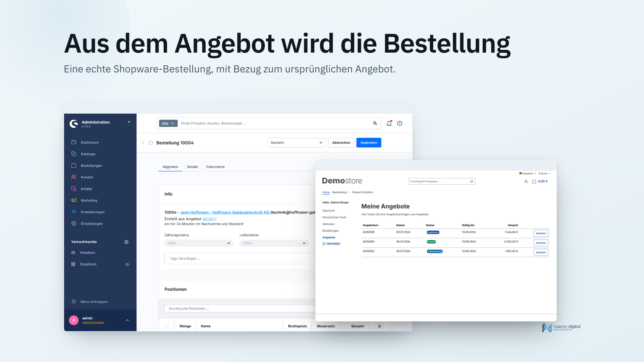Click the Tags hinzufügen field

[240, 259]
